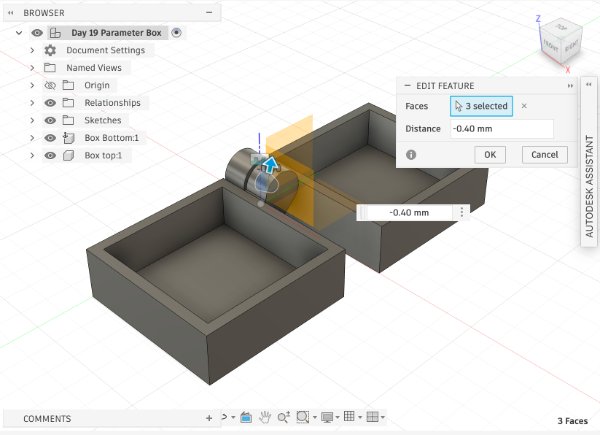
Task: Hide the Relationships folder
Action: coord(50,103)
